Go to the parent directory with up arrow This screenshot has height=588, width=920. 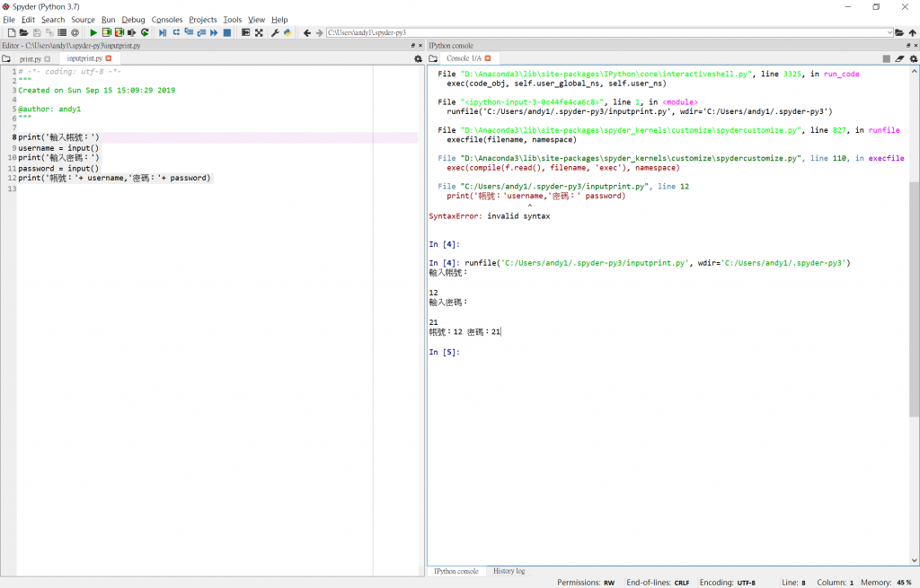pos(913,32)
